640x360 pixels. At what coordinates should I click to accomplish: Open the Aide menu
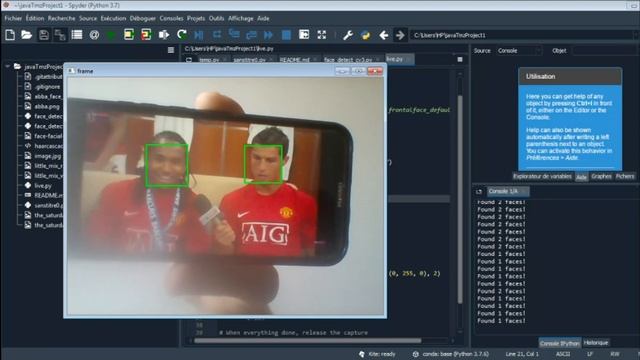(x=263, y=18)
